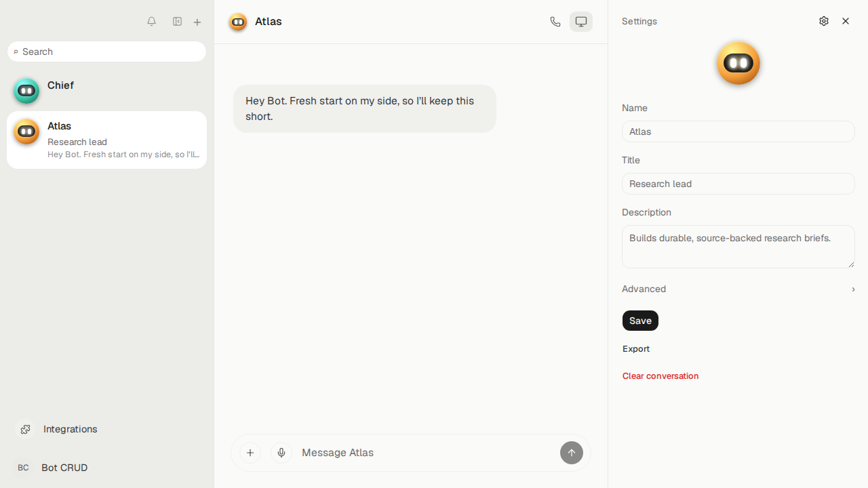This screenshot has height=488, width=868.
Task: Expand the Advanced settings section
Action: 738,289
